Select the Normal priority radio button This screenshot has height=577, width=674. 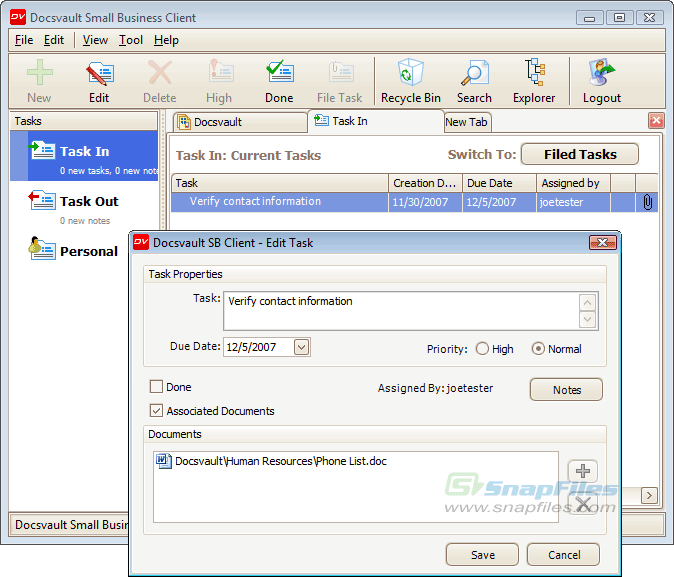point(538,349)
